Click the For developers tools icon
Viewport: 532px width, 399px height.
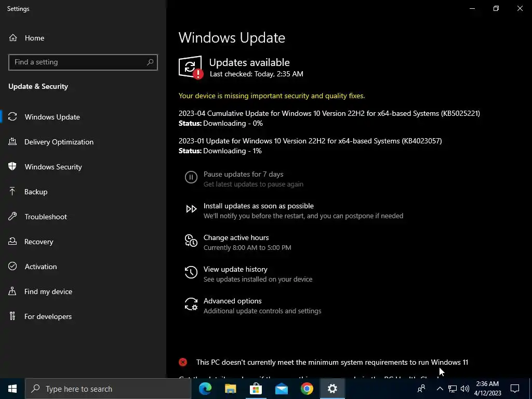pos(12,316)
